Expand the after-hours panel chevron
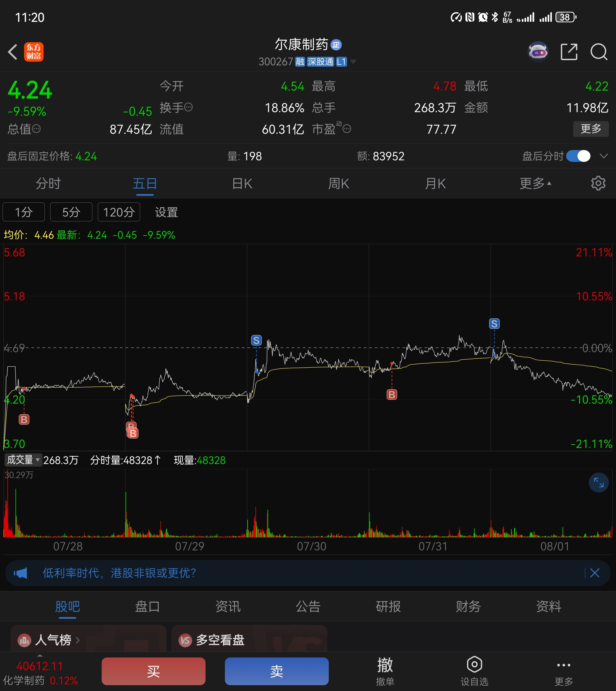The width and height of the screenshot is (616, 691). pyautogui.click(x=604, y=156)
